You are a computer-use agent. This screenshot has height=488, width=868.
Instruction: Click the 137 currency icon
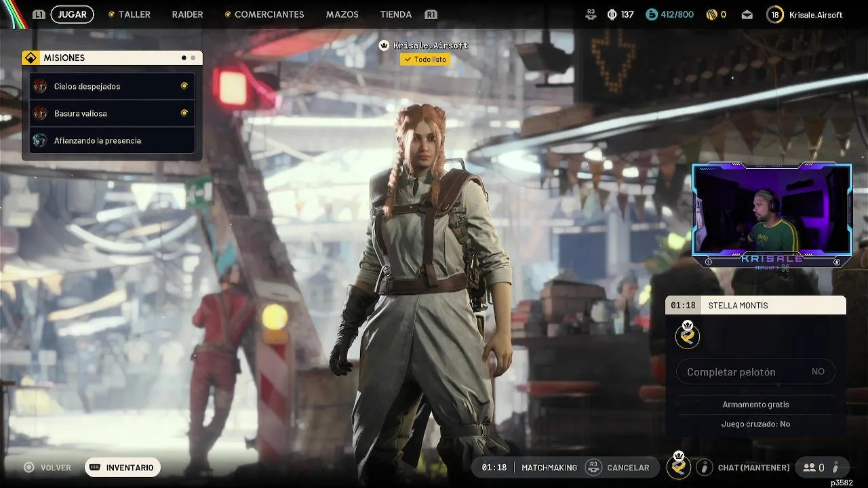coord(612,14)
